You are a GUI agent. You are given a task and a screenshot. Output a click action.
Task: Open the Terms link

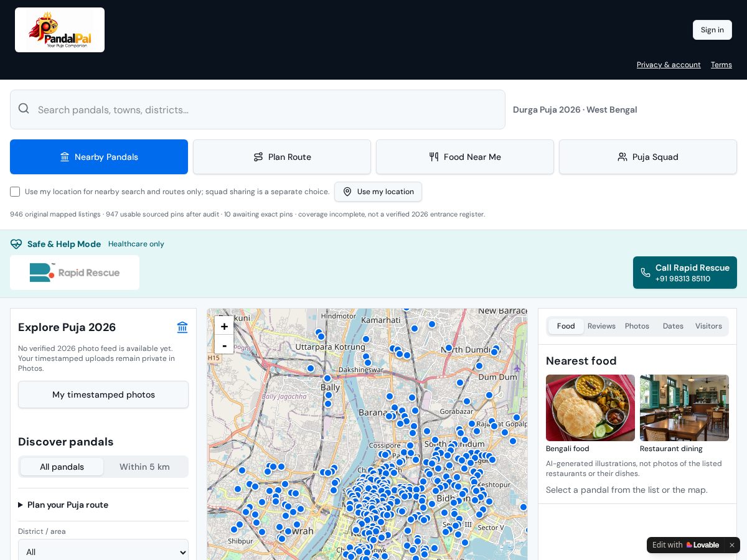[721, 65]
